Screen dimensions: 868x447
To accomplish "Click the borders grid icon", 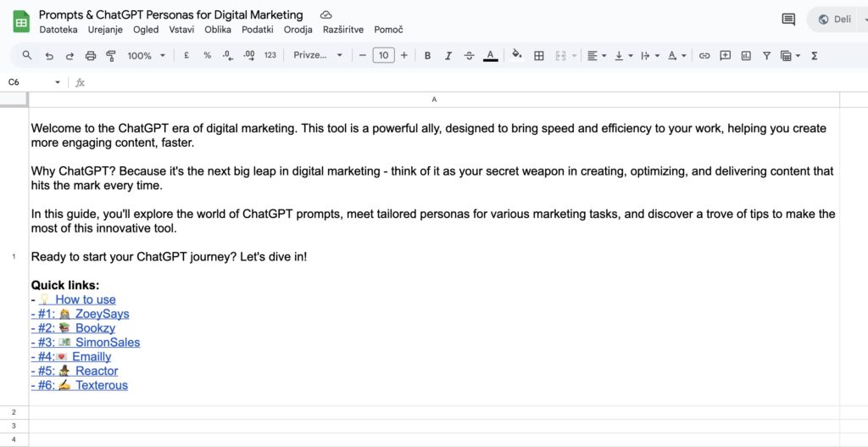I will pos(538,55).
